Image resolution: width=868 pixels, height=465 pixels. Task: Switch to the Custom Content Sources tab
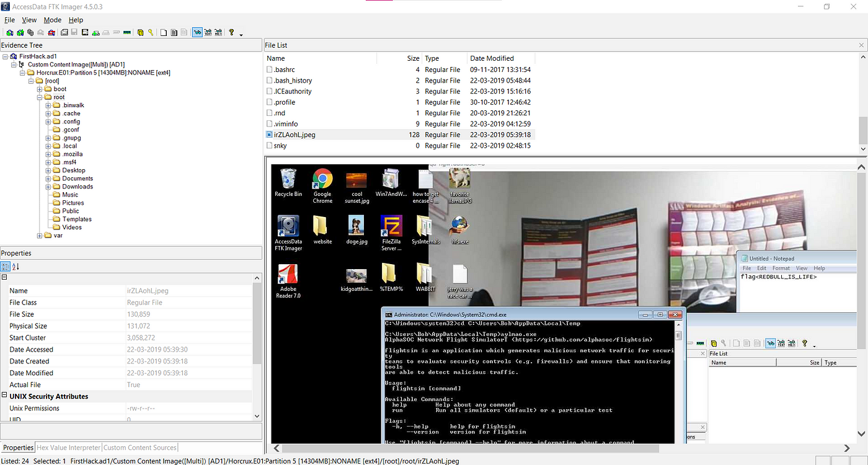pyautogui.click(x=139, y=447)
